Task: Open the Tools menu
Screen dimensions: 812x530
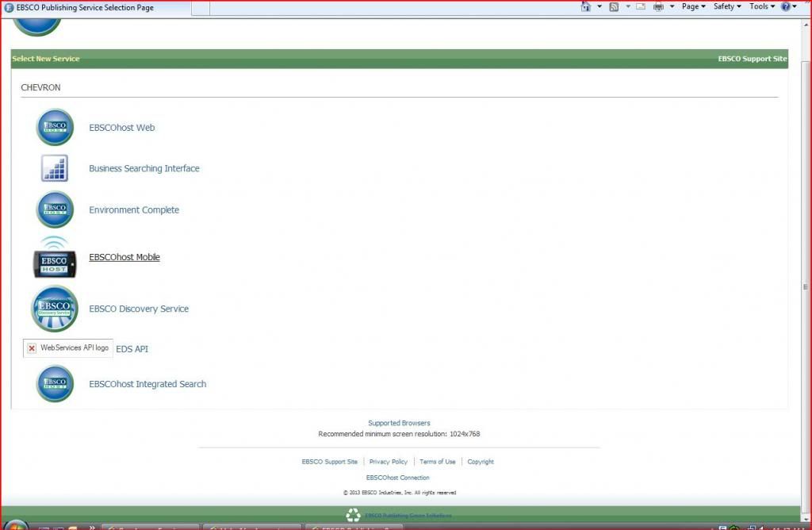Action: 762,6
